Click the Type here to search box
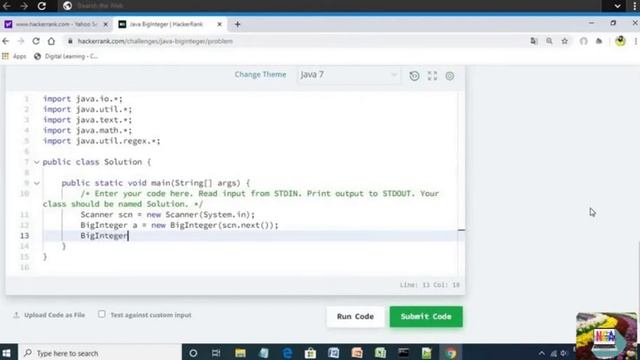 (x=100, y=353)
